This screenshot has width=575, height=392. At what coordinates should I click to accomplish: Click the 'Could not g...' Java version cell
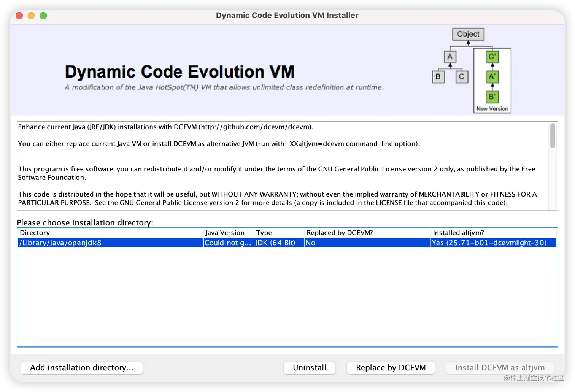pos(229,243)
